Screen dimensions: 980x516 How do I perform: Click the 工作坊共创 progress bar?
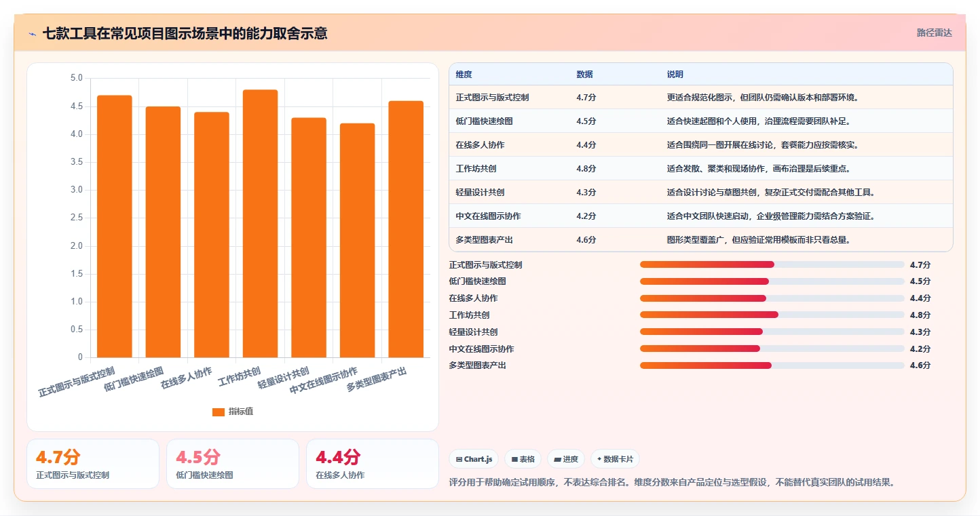pyautogui.click(x=772, y=315)
